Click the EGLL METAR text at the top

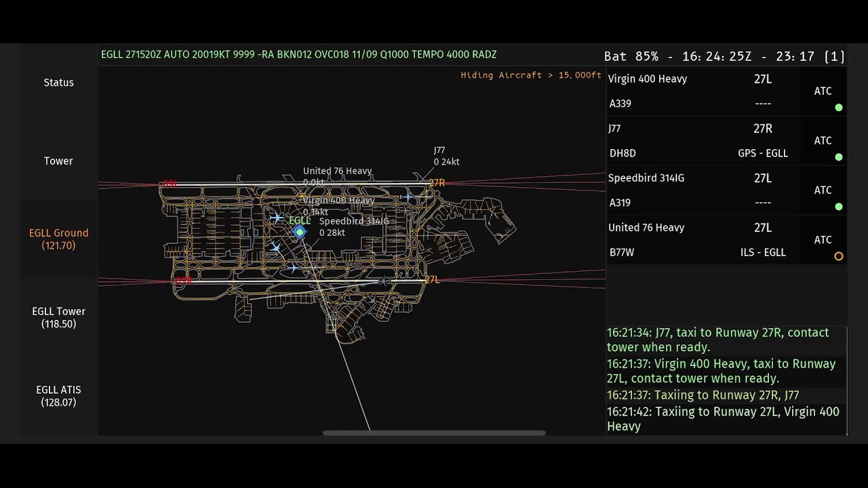coord(299,54)
